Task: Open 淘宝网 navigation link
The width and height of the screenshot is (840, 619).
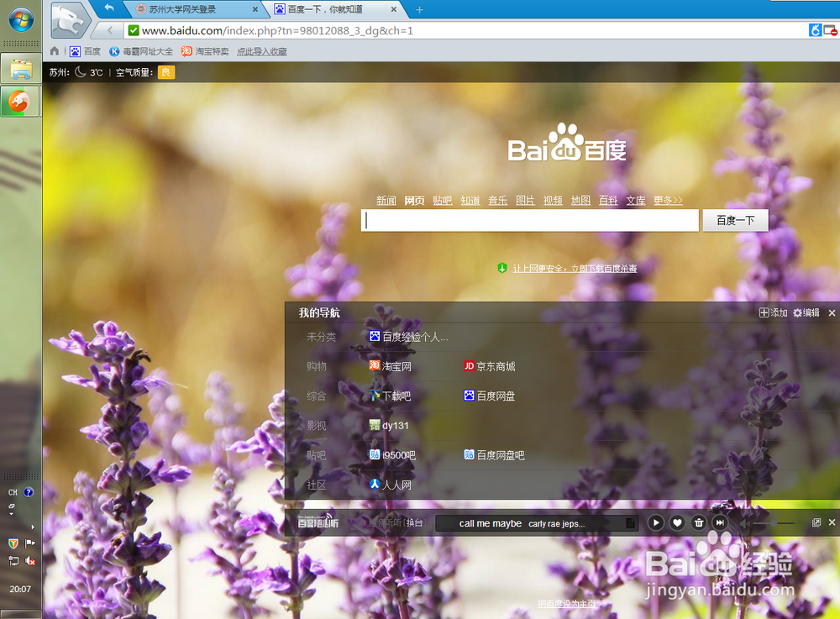Action: point(390,366)
